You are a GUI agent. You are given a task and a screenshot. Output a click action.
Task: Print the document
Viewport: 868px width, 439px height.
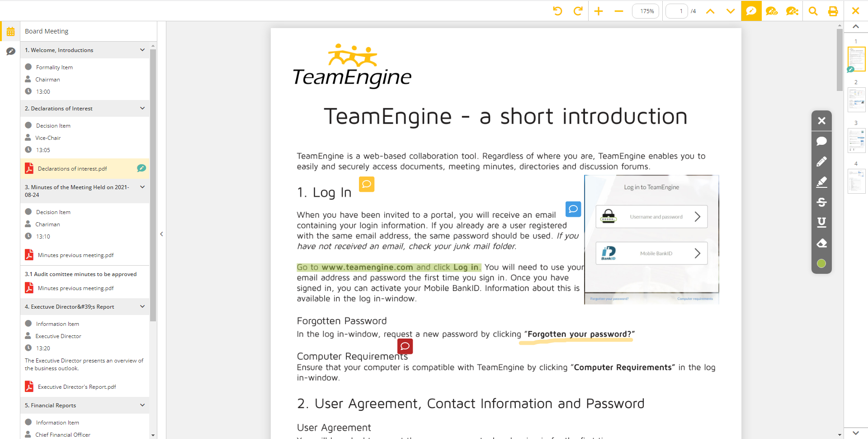833,11
